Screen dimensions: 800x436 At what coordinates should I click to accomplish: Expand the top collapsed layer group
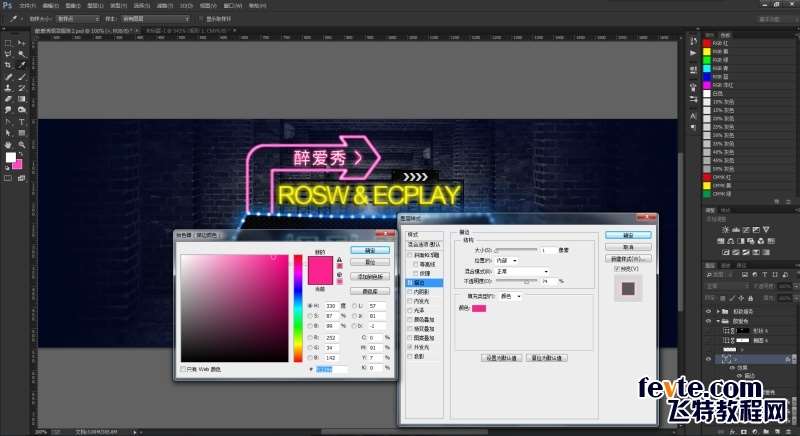click(718, 311)
